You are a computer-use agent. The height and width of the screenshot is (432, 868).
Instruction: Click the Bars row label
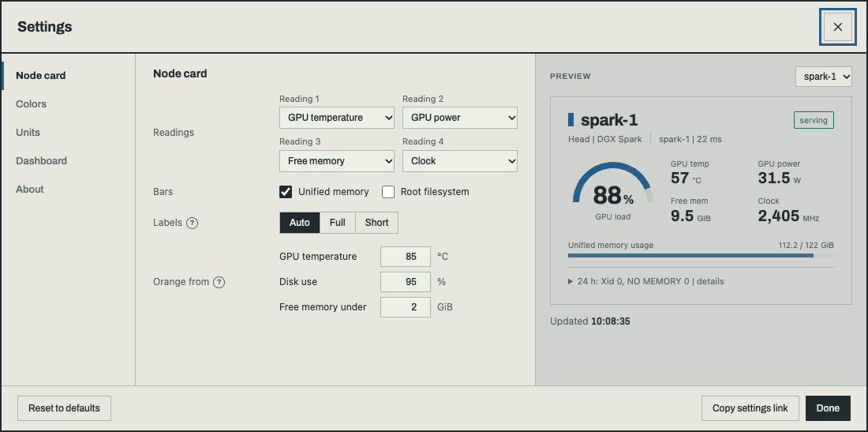163,192
